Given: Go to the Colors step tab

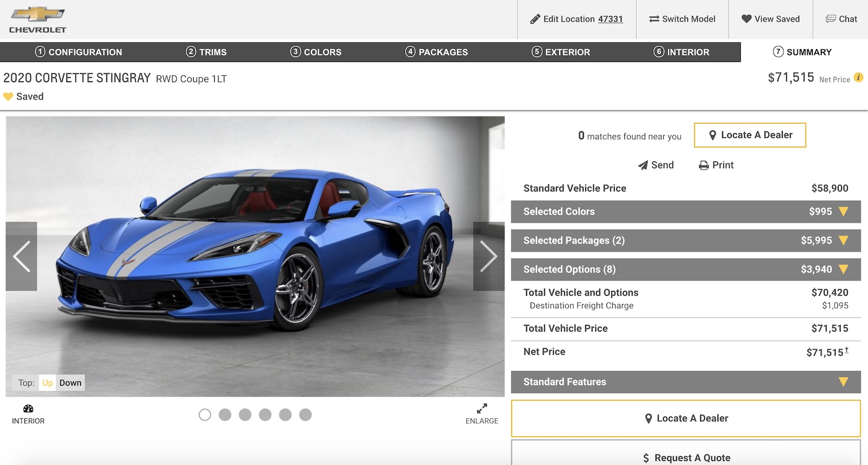Looking at the screenshot, I should point(315,52).
